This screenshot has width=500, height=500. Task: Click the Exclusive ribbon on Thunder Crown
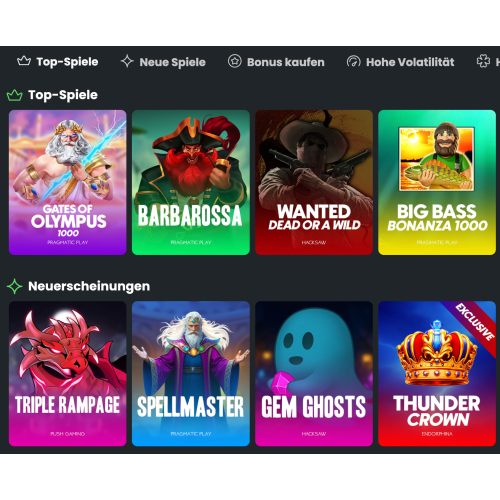(x=475, y=323)
